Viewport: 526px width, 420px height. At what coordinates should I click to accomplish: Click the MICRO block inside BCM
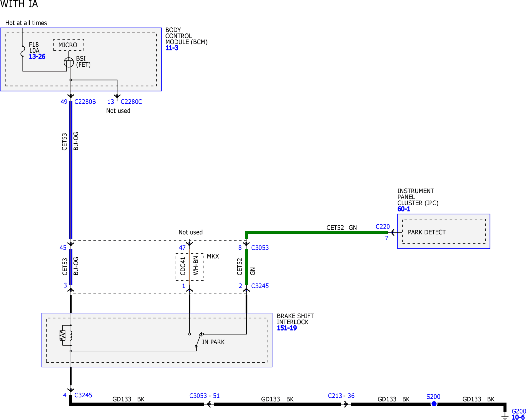(x=69, y=45)
